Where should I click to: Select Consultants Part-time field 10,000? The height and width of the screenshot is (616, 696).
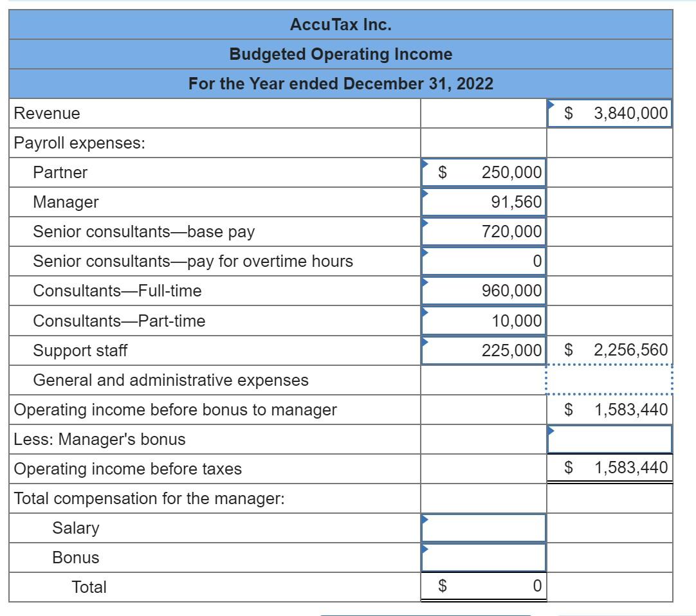point(483,320)
